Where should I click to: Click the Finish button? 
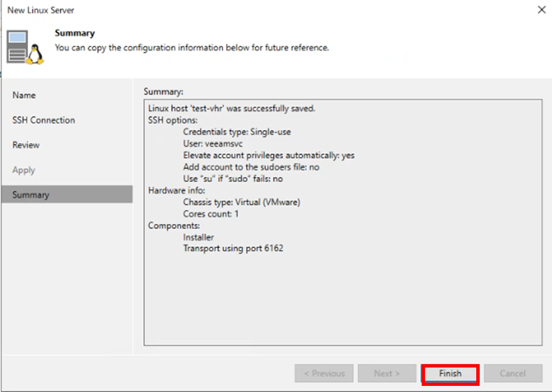click(450, 374)
